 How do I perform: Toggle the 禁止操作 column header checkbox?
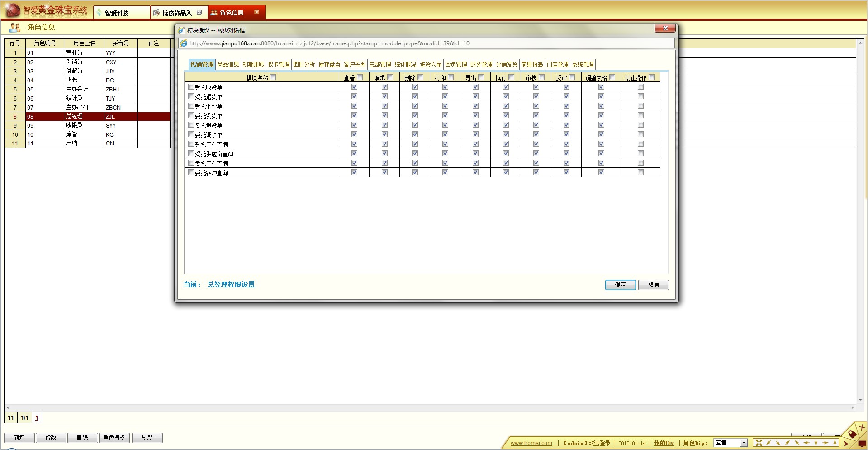pyautogui.click(x=652, y=77)
